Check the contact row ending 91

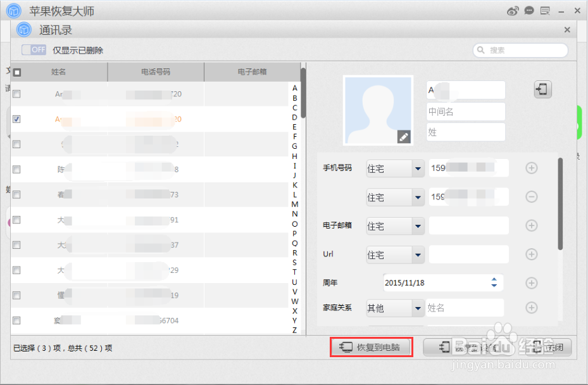point(16,220)
